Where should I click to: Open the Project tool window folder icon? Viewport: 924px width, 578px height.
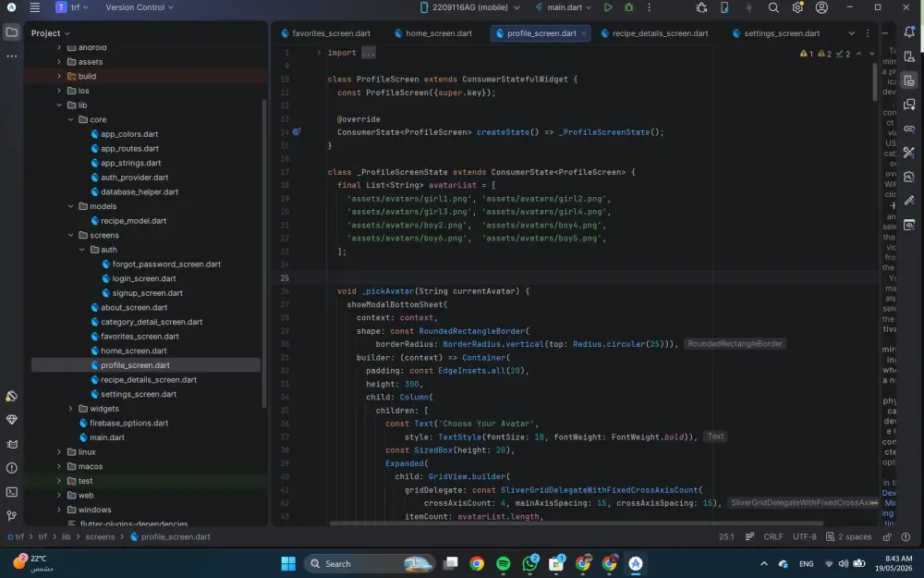click(x=11, y=32)
